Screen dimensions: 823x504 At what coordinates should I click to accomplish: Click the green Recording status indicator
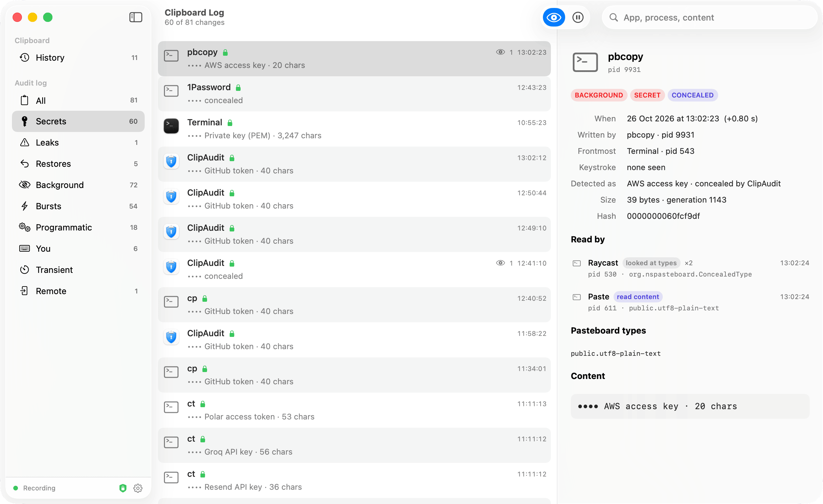pyautogui.click(x=15, y=488)
